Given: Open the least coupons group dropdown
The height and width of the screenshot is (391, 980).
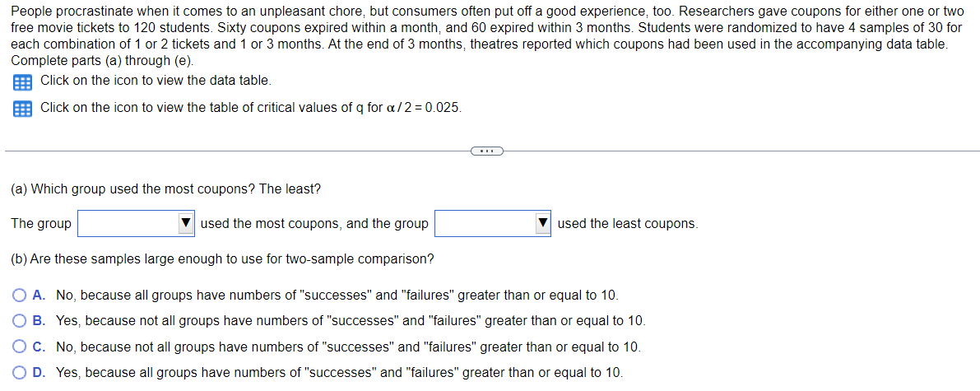Looking at the screenshot, I should 493,223.
